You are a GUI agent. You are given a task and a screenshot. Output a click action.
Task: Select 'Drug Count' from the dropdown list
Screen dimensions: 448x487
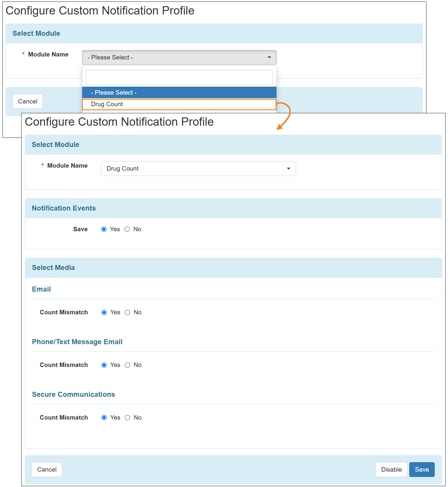click(179, 104)
